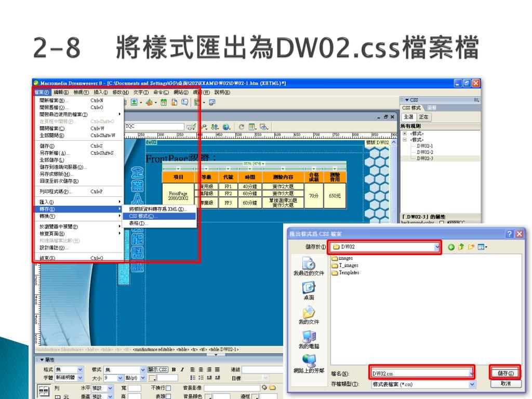Viewport: 532px width, 399px height.
Task: Choose 表格(D) in export submenu
Action: [x=159, y=223]
